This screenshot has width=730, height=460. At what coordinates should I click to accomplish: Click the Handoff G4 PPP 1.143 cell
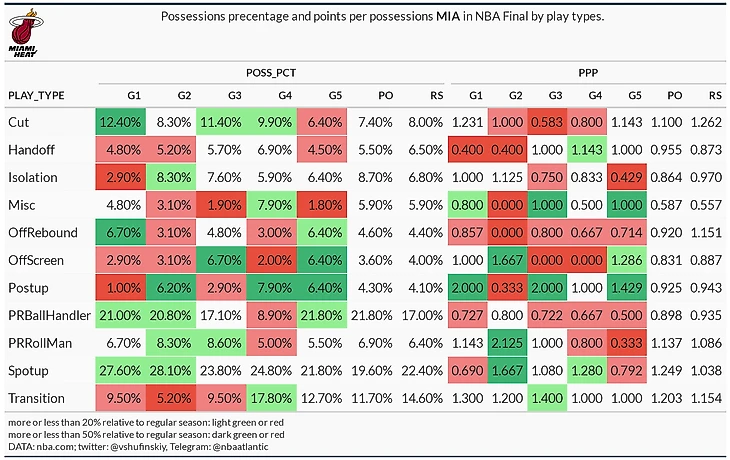click(587, 150)
